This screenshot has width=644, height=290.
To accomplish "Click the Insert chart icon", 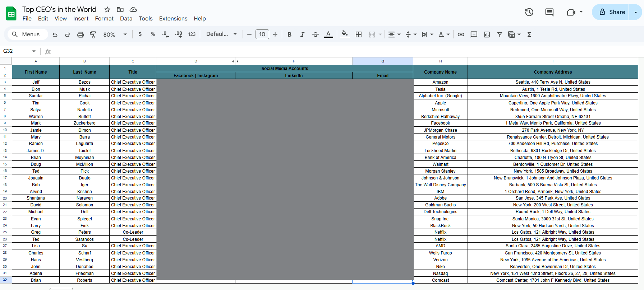I will [487, 34].
